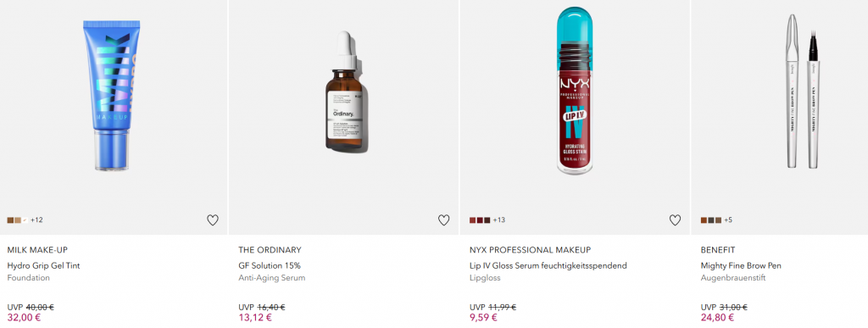The height and width of the screenshot is (328, 868).
Task: Pick first red shade of NYX Lip IV
Action: click(473, 220)
